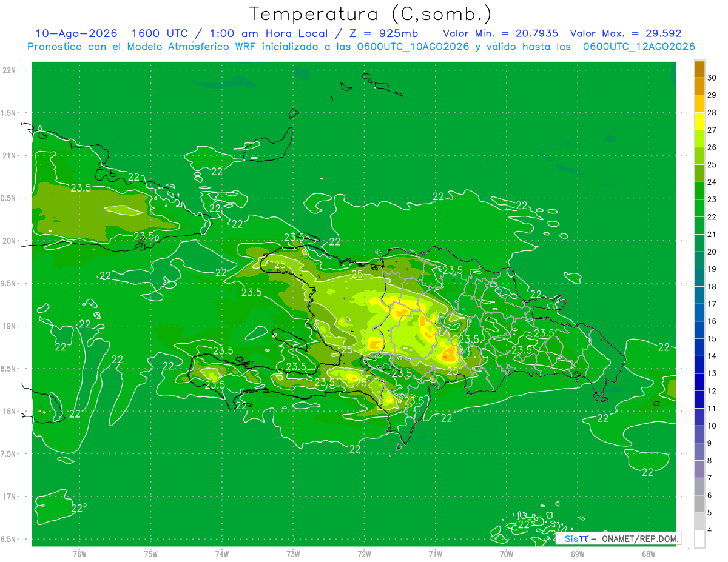This screenshot has height=562, width=728.
Task: Click the 20N latitude axis label
Action: 9,241
